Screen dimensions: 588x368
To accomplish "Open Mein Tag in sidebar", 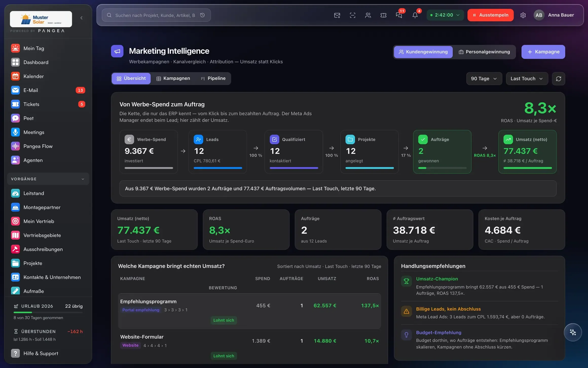I will pos(48,48).
